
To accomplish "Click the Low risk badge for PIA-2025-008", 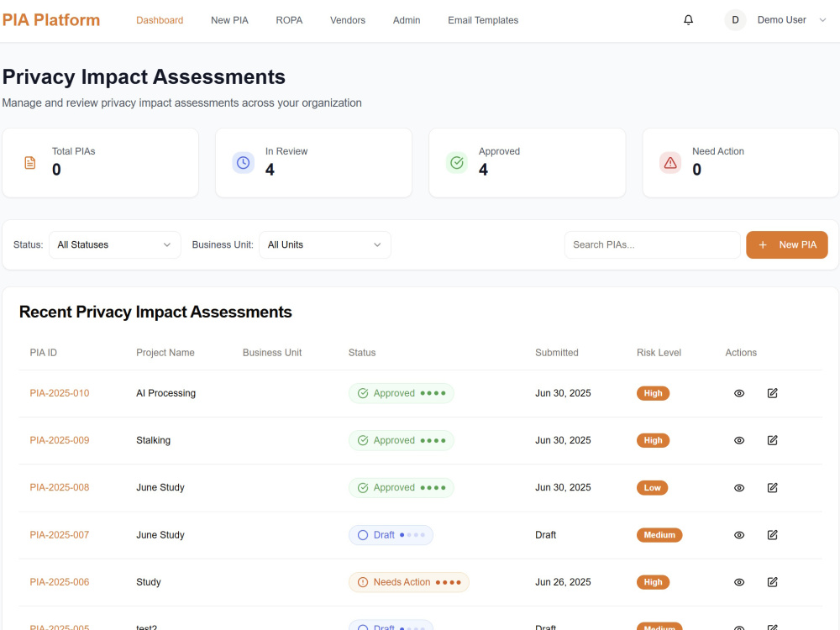I will click(x=652, y=487).
